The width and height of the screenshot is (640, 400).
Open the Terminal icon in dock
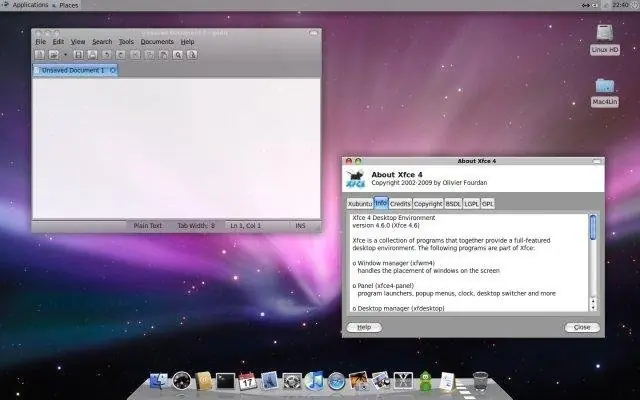point(225,381)
